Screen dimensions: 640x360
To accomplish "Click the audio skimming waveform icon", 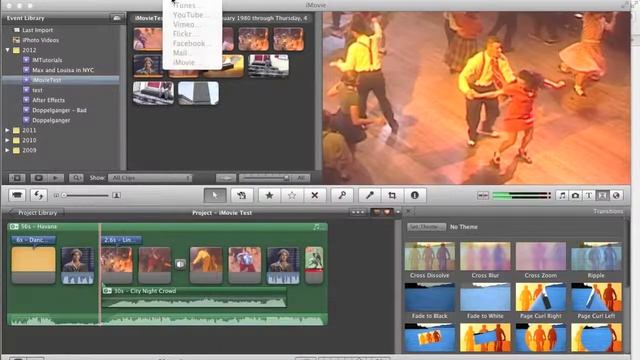I will (x=483, y=196).
